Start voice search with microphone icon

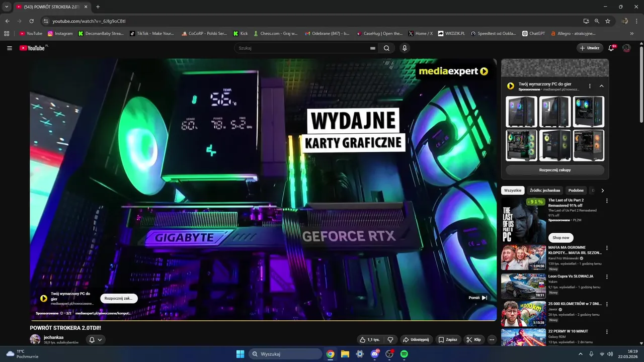coord(405,48)
